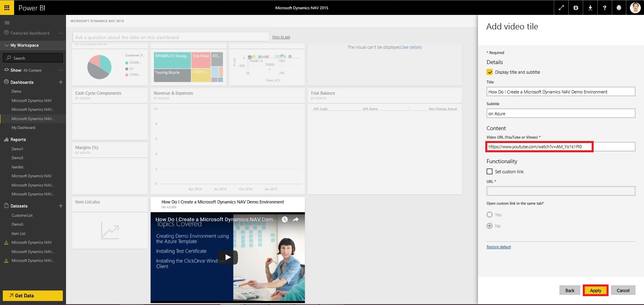Enable the Set custom link checkbox

pyautogui.click(x=490, y=172)
